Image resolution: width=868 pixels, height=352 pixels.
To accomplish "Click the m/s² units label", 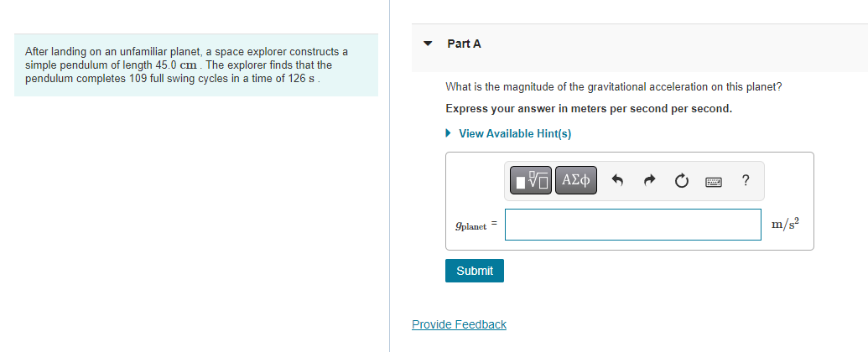I will pos(786,224).
